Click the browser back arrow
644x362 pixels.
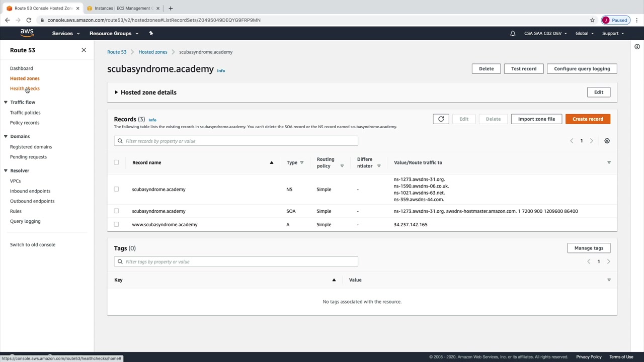point(7,20)
